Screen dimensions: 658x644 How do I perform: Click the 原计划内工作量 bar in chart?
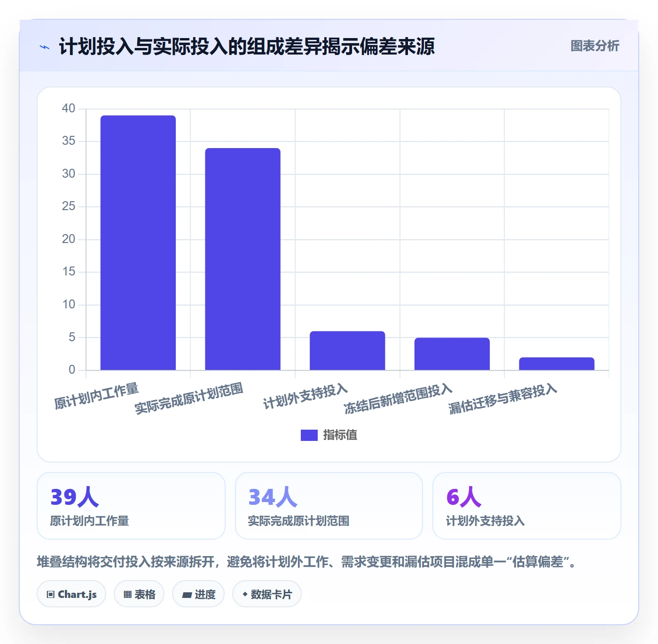coord(138,243)
